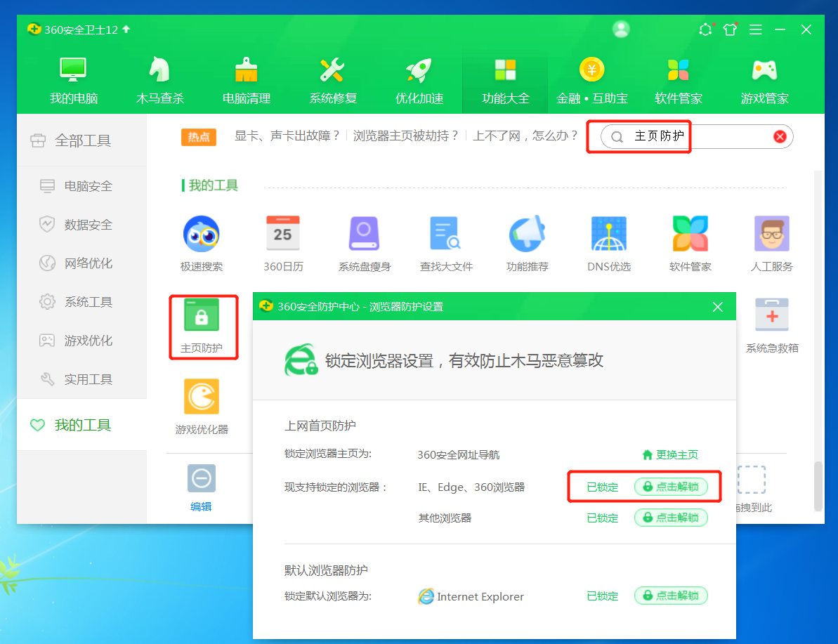Open 系统修复 wrench icon
This screenshot has height=644, width=838.
[x=332, y=81]
